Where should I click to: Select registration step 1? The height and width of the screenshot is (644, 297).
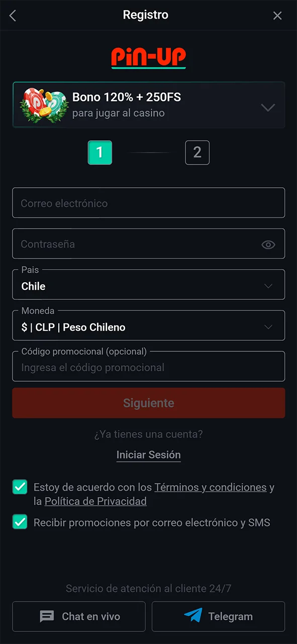(100, 152)
